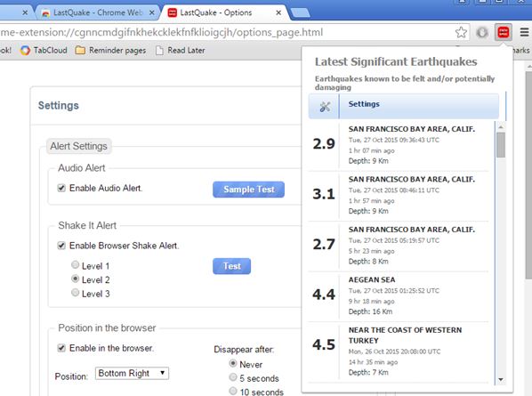This screenshot has height=396, width=532.
Task: Click the shake alert Test button
Action: (231, 266)
